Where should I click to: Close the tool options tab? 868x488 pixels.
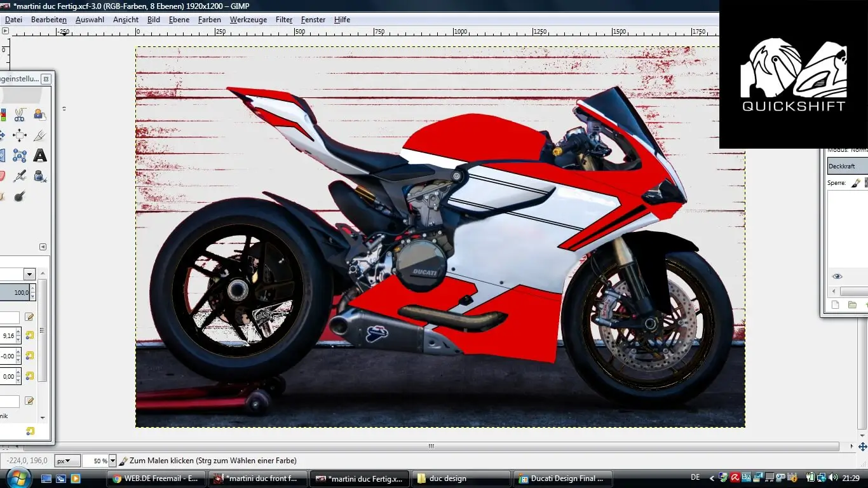(x=46, y=79)
